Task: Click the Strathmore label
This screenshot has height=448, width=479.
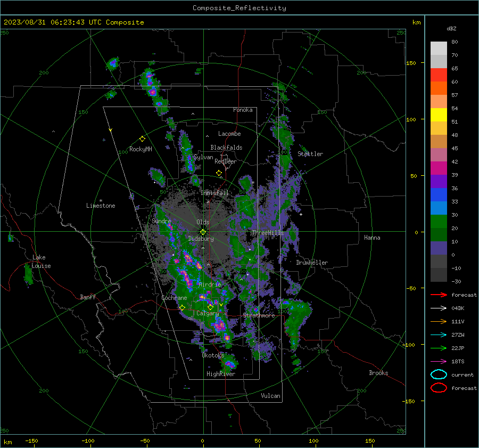Action: 259,315
